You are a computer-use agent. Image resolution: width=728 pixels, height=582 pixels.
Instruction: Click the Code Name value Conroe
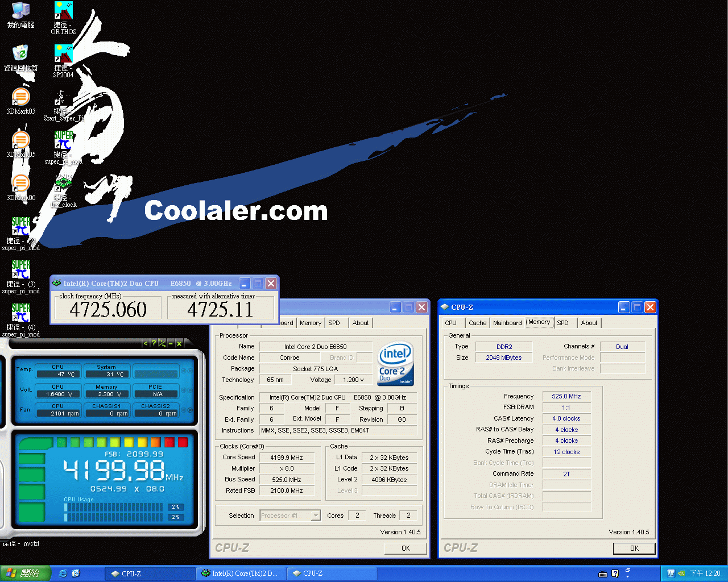point(289,357)
